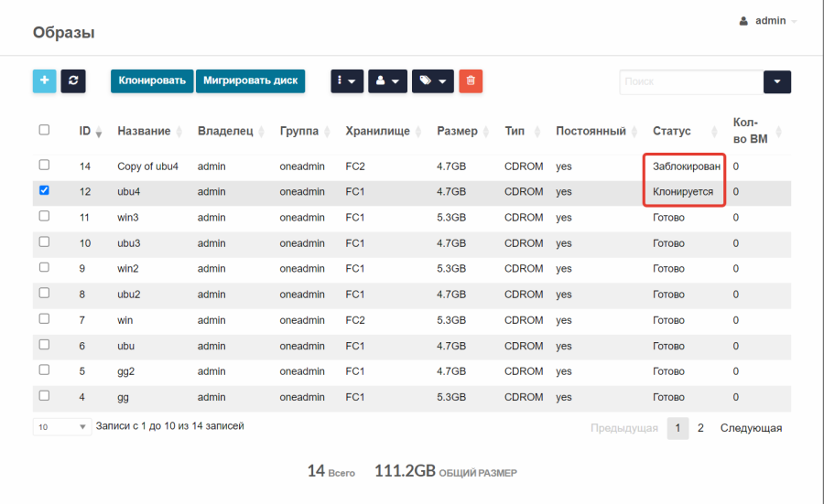824x504 pixels.
Task: Sort table by Тип column
Action: pos(522,131)
